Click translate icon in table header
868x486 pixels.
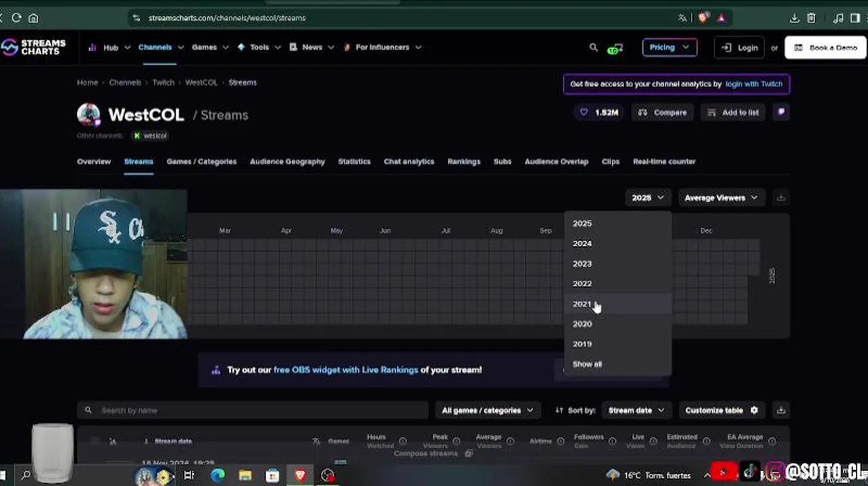pos(316,441)
